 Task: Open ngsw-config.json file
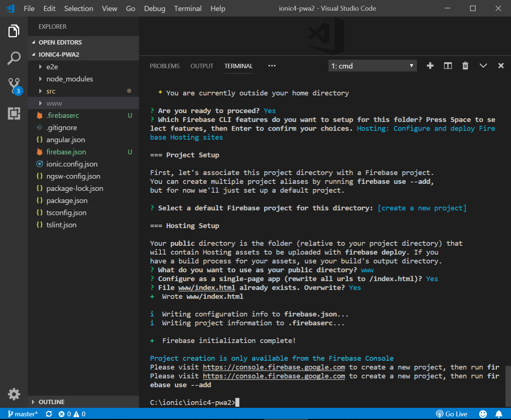coord(83,176)
